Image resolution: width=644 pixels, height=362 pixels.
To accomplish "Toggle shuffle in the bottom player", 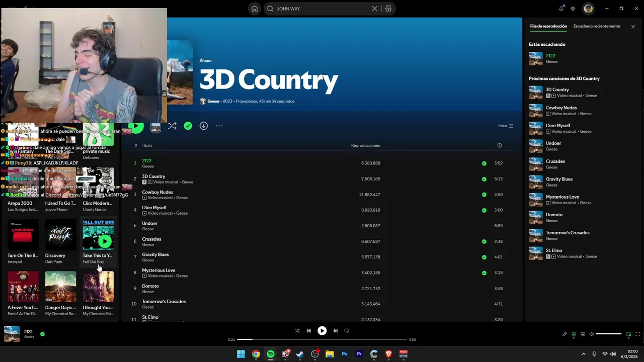I will [297, 331].
